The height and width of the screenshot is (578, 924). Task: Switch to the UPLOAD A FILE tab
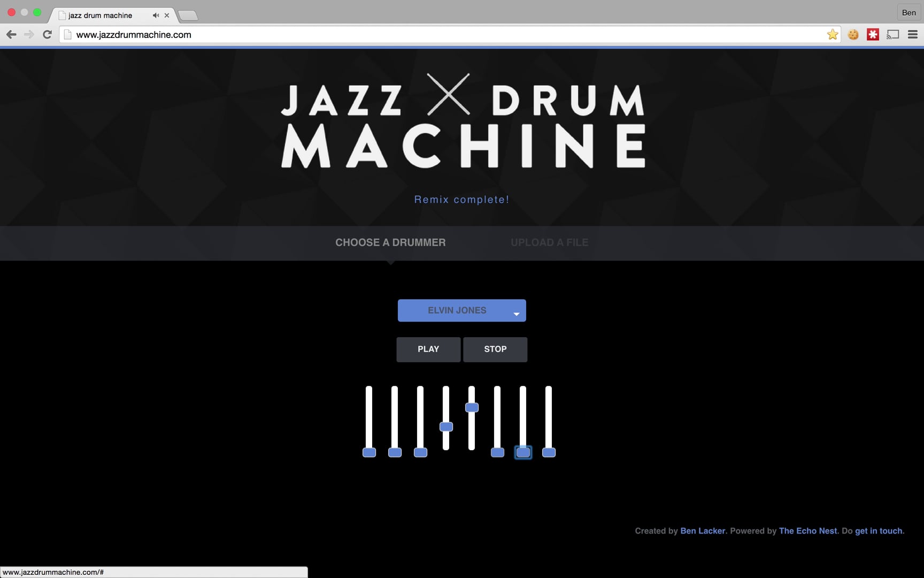[x=549, y=242]
